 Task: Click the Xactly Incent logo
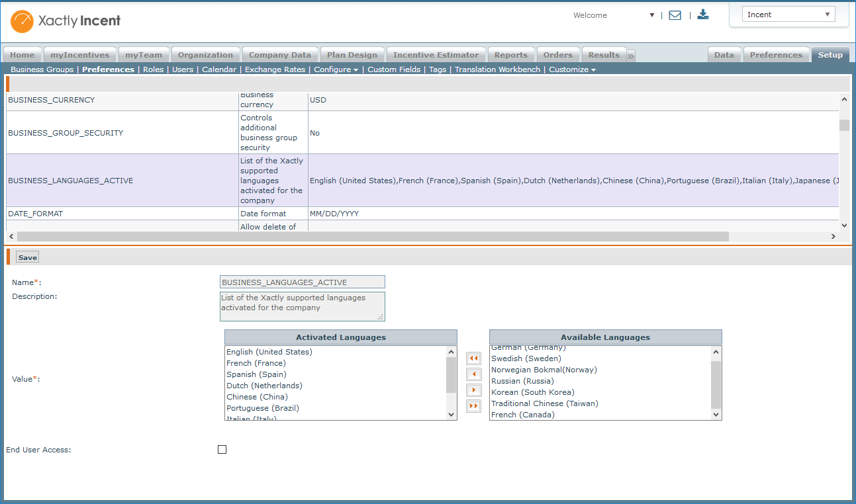tap(66, 21)
